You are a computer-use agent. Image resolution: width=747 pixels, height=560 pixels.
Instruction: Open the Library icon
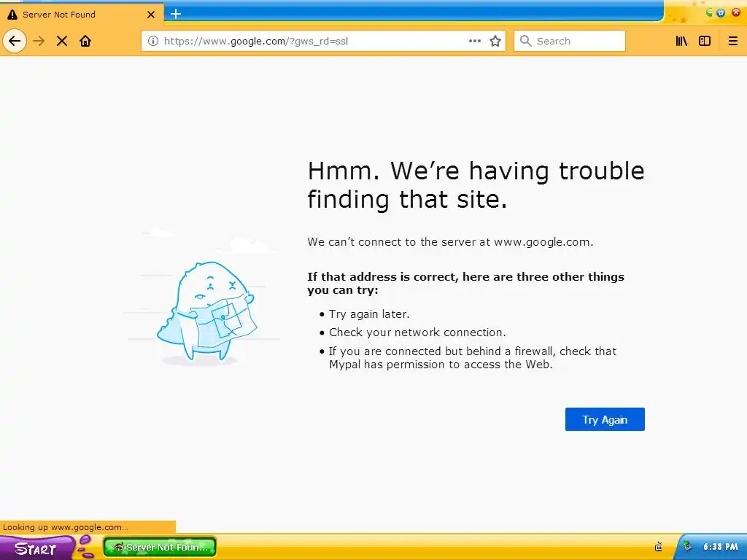click(x=681, y=41)
